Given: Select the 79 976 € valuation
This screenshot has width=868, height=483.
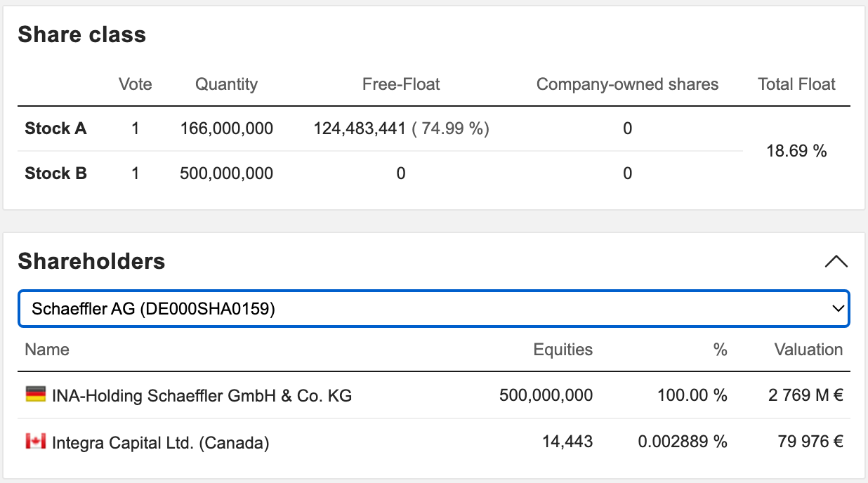Looking at the screenshot, I should 811,442.
